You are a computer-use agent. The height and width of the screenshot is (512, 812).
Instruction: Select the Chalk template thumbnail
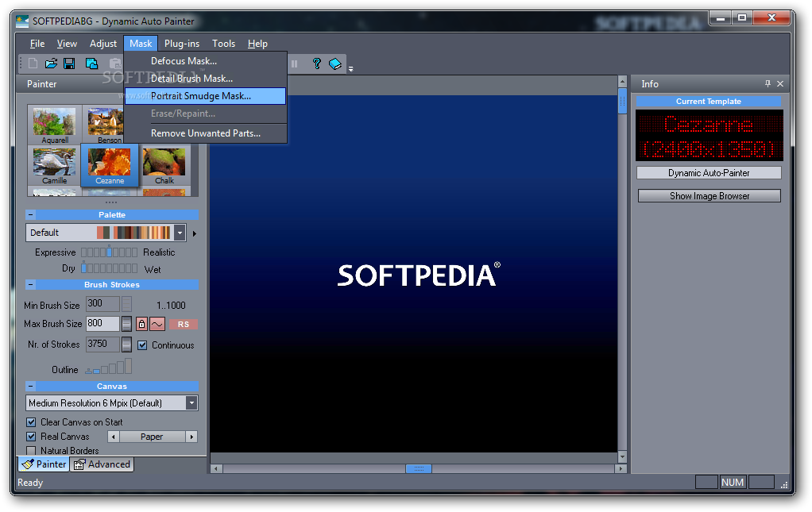pos(164,165)
